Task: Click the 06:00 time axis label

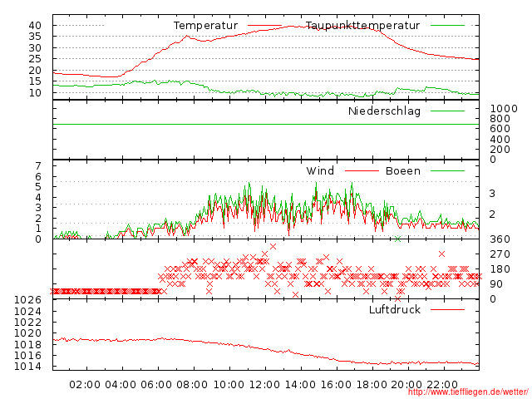Action: (156, 385)
